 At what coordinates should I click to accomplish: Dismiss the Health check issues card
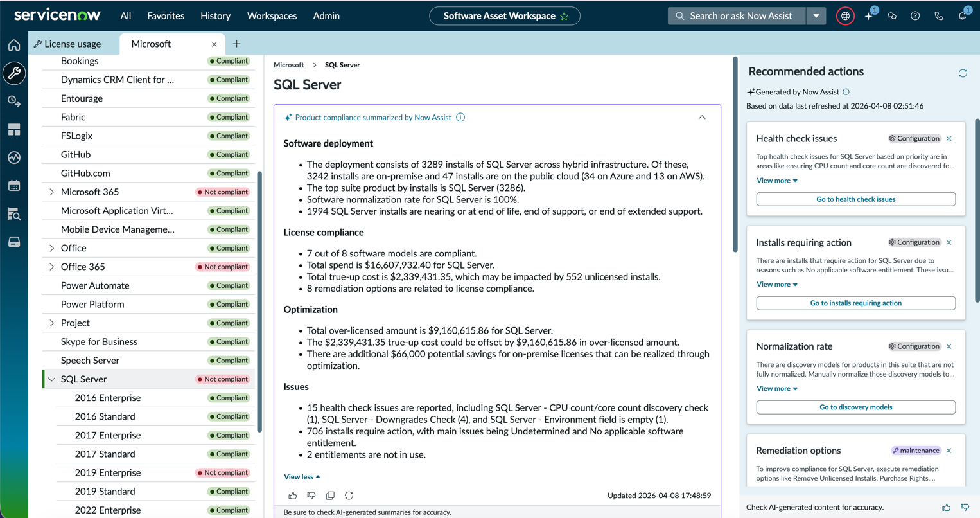[x=949, y=139]
